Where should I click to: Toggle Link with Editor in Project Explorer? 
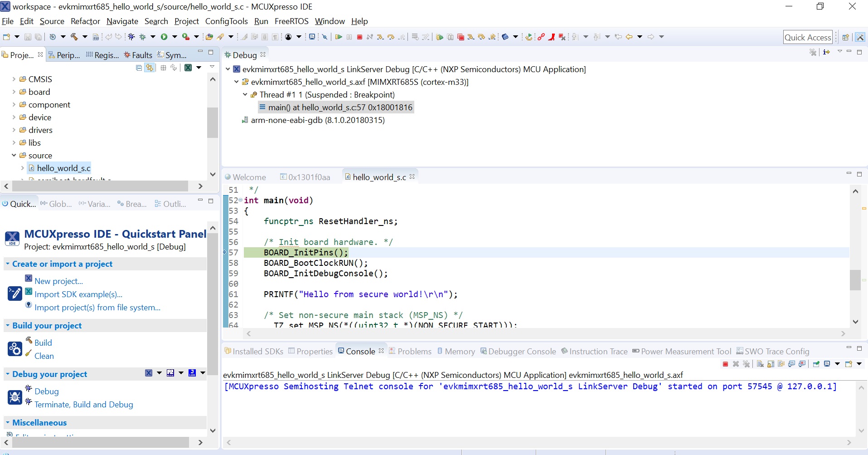pos(150,68)
